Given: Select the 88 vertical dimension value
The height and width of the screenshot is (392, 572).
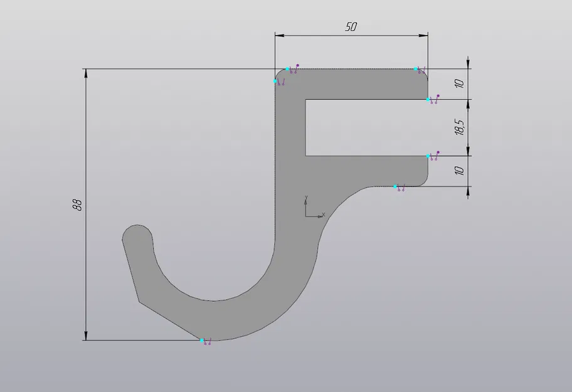Looking at the screenshot, I should (x=77, y=204).
